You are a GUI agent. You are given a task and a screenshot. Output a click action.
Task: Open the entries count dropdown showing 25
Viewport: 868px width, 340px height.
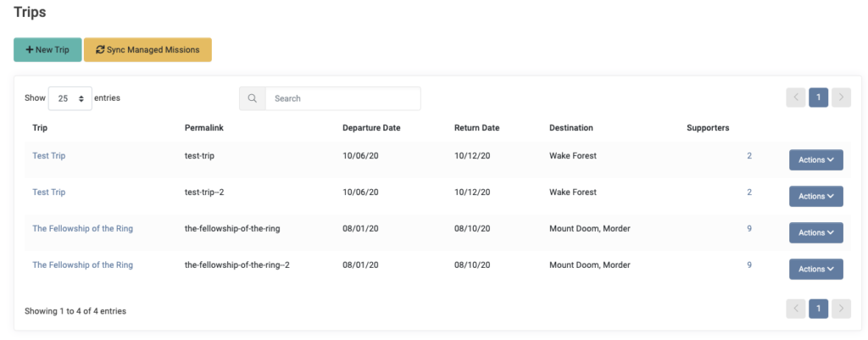pyautogui.click(x=70, y=98)
